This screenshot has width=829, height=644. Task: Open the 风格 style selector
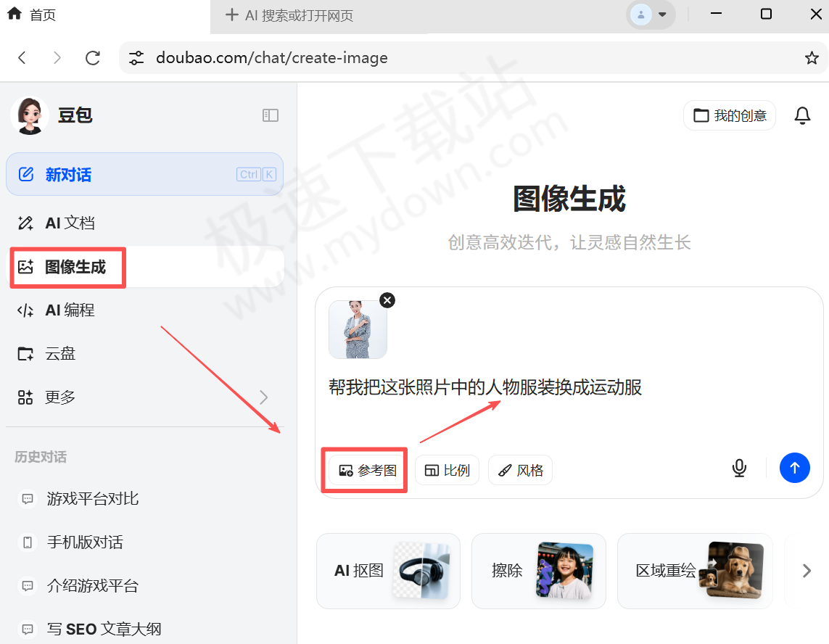point(520,470)
